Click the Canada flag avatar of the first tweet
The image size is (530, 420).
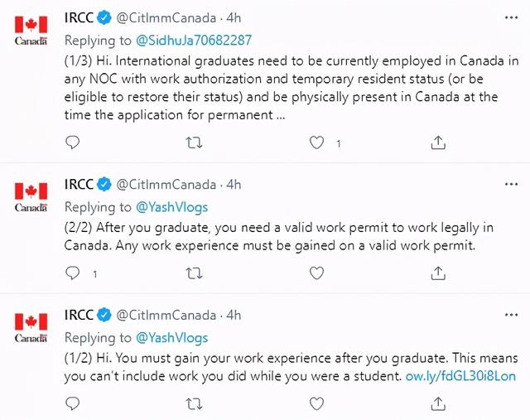click(31, 30)
